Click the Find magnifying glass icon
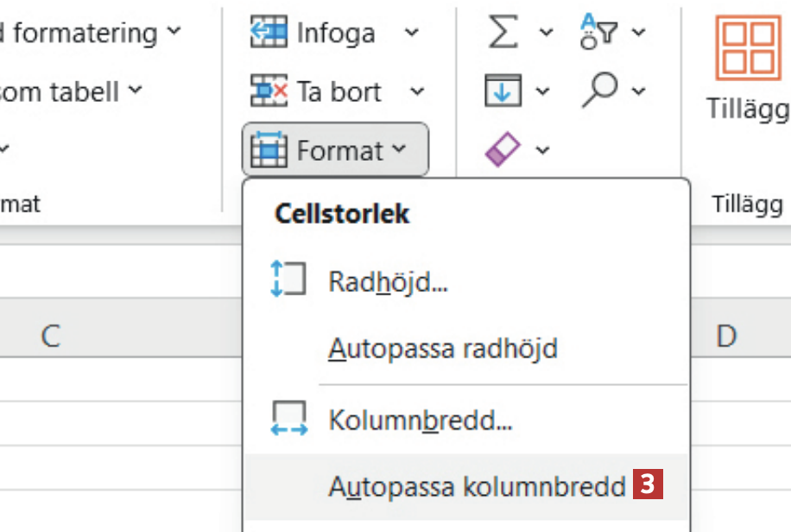Screen dimensions: 791x532 (600, 89)
